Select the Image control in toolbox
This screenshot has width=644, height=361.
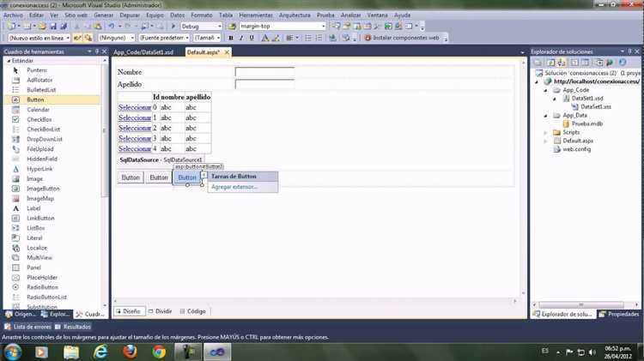pos(34,179)
